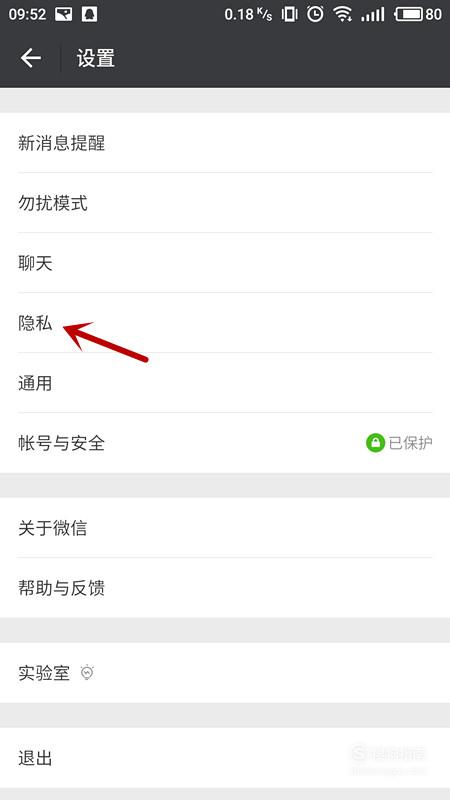Tap the green lock protection icon
The height and width of the screenshot is (800, 450).
pos(375,443)
